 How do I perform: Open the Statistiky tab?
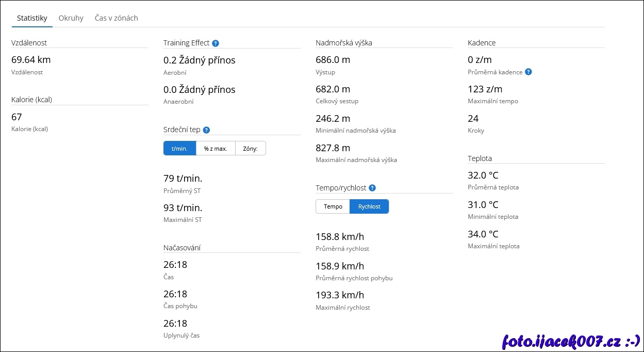32,18
